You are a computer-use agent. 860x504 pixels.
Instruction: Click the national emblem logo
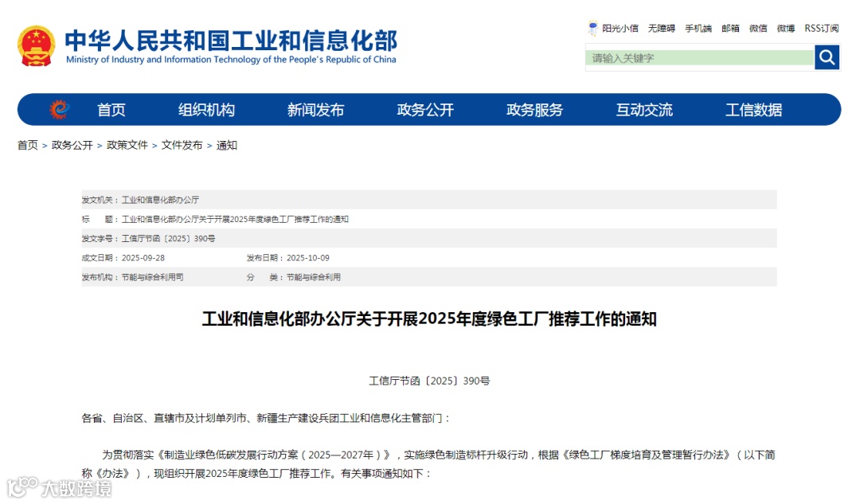(35, 45)
